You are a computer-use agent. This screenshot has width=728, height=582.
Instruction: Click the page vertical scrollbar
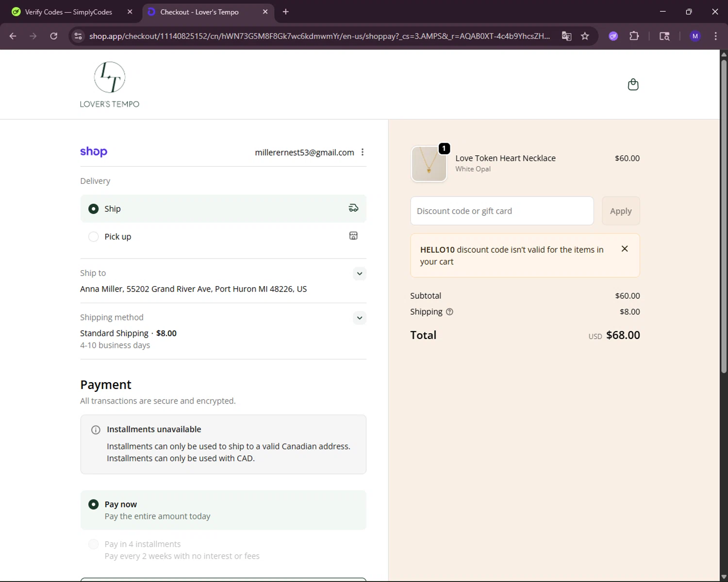(x=724, y=216)
